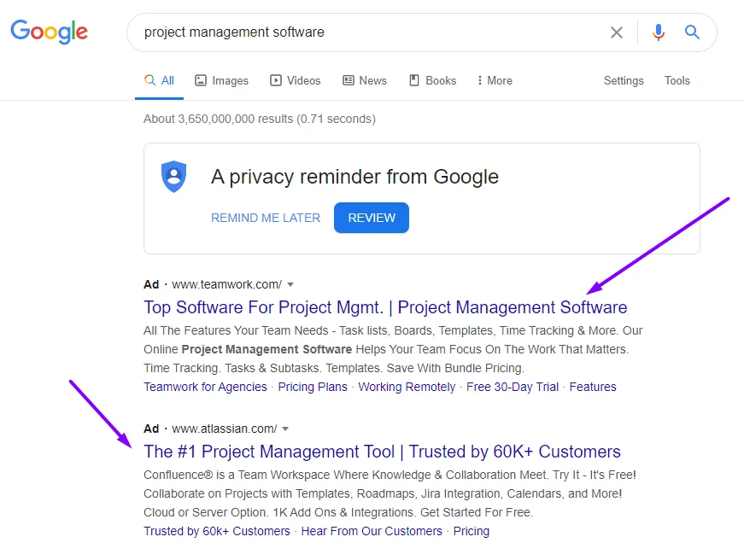Follow the Working Remotely sitelink
Screen dimensions: 744x560
[407, 387]
